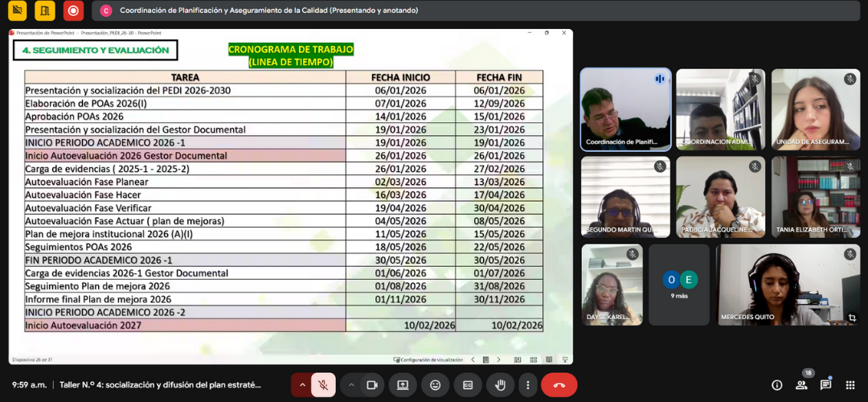Click the present screen icon

(x=403, y=385)
